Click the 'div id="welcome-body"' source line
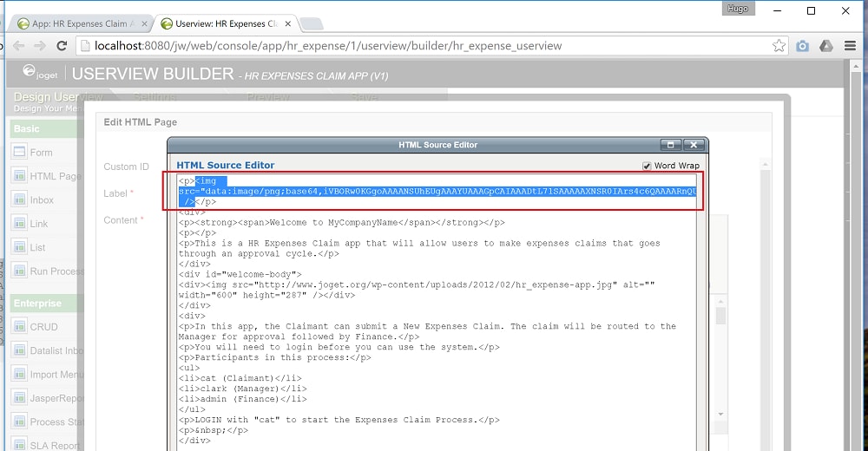This screenshot has height=451, width=868. pyautogui.click(x=240, y=274)
